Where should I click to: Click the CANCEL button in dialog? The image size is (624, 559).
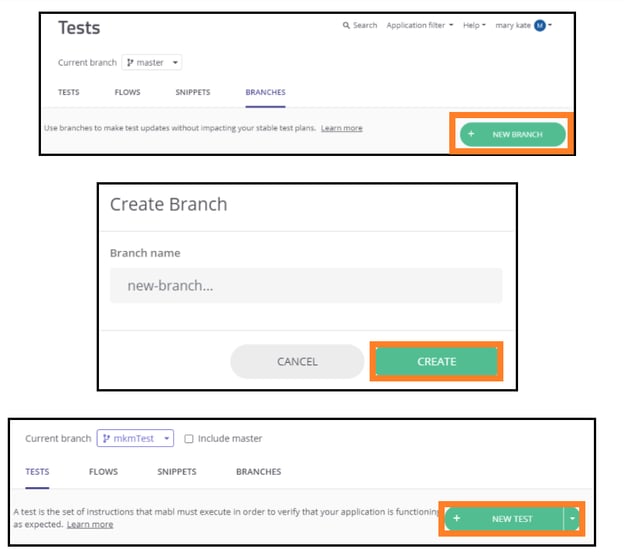(297, 361)
